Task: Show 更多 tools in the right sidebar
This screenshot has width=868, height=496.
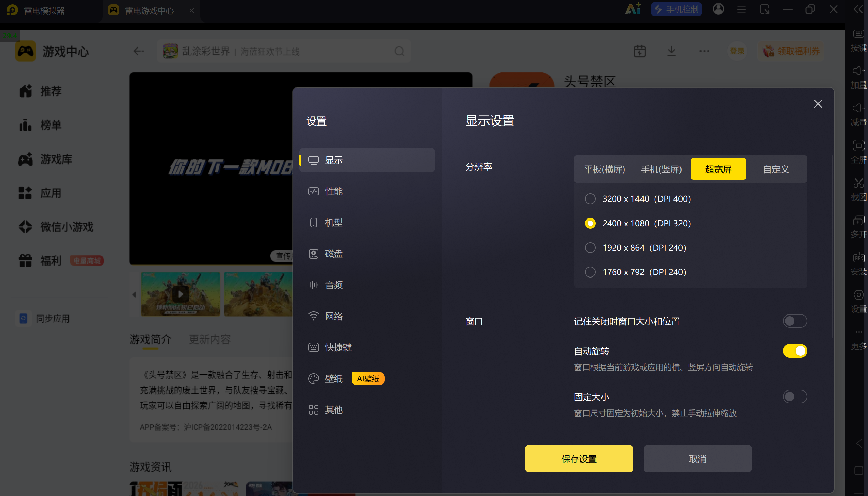Action: click(858, 332)
